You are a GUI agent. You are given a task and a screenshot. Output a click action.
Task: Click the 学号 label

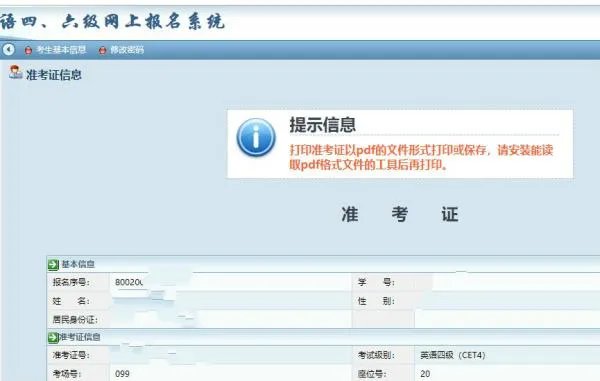[376, 282]
